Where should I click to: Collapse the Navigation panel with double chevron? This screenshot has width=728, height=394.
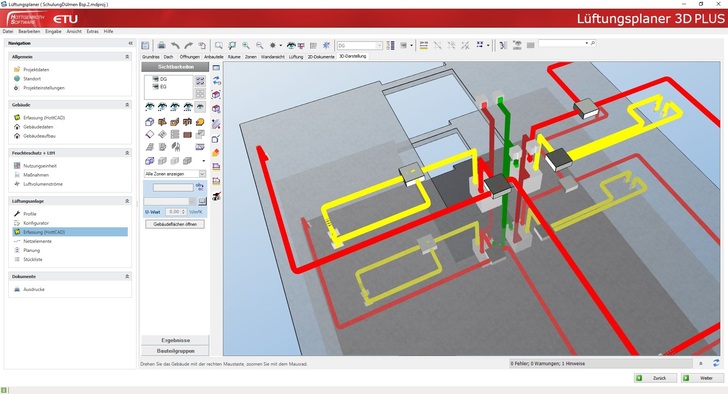[130, 43]
